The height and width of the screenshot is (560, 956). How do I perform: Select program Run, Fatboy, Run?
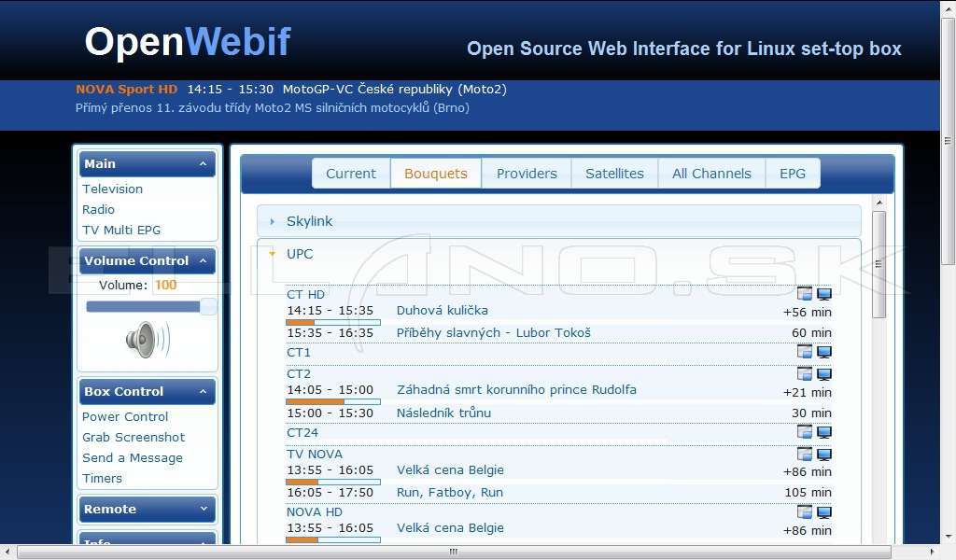click(450, 493)
